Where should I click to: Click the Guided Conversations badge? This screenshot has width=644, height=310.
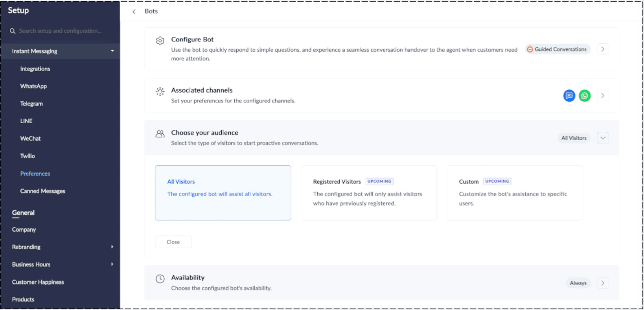coord(557,49)
